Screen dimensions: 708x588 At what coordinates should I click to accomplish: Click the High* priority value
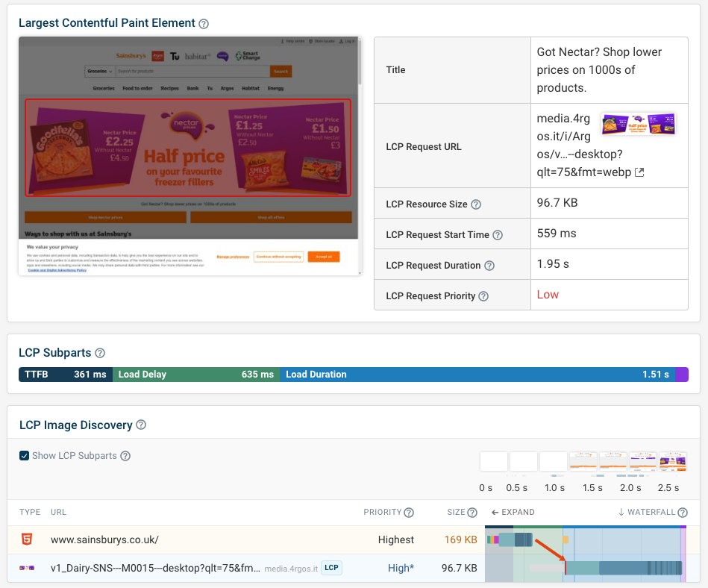pyautogui.click(x=401, y=568)
